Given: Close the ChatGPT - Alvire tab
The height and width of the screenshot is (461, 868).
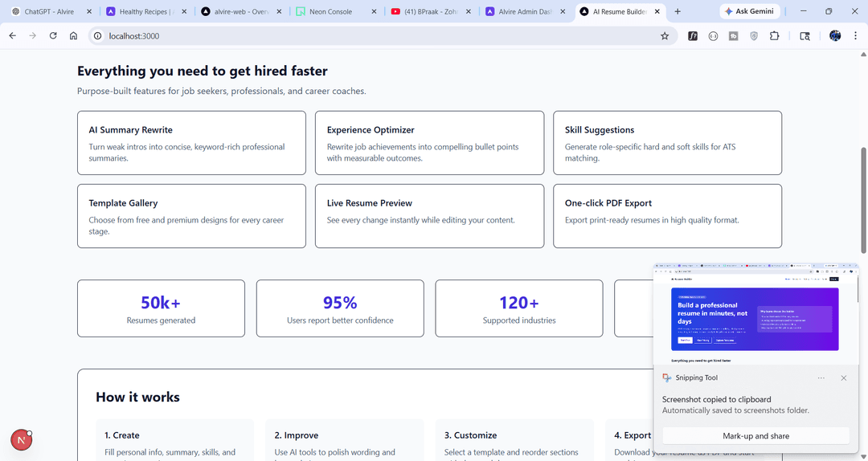Looking at the screenshot, I should click(x=89, y=11).
